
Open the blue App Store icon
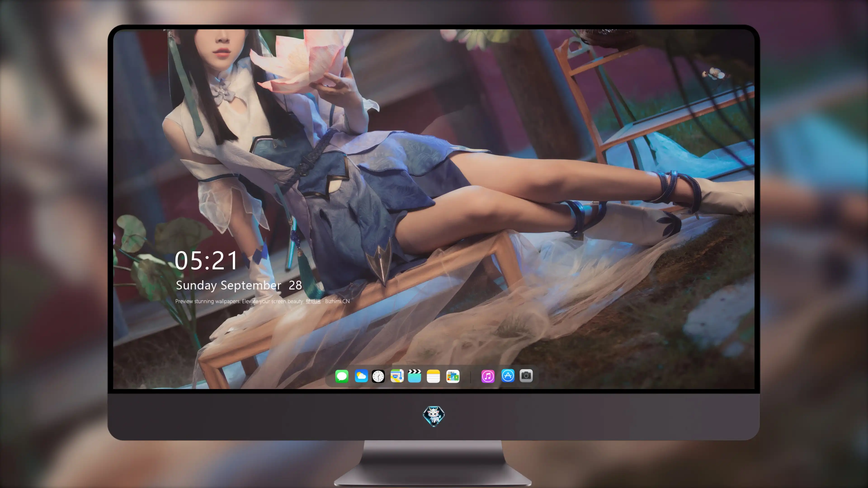(508, 376)
